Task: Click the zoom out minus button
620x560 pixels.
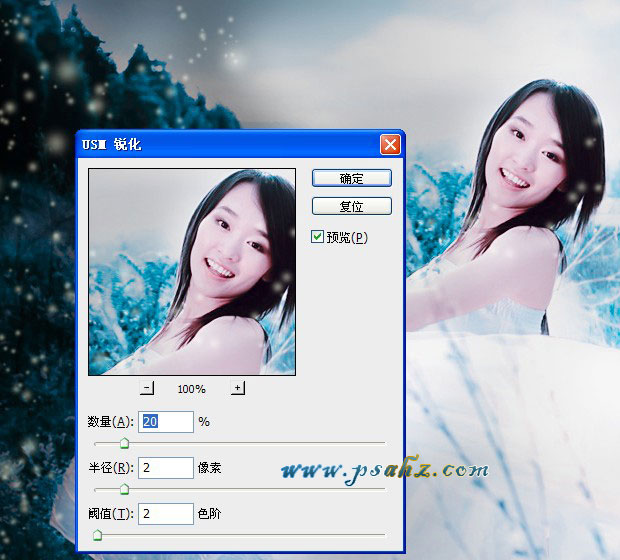Action: point(147,388)
